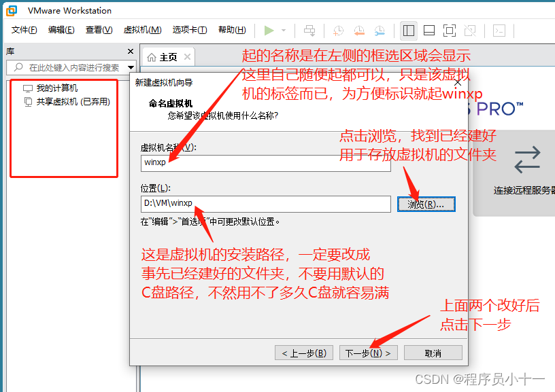Click the Take Snapshot clock icon
The height and width of the screenshot is (392, 555).
coord(337,31)
